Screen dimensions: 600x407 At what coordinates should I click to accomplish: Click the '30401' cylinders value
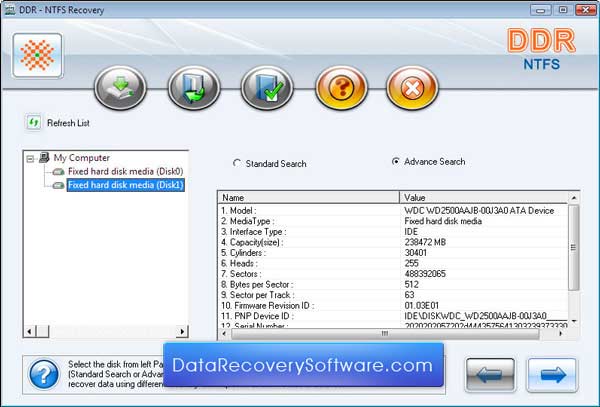[415, 253]
